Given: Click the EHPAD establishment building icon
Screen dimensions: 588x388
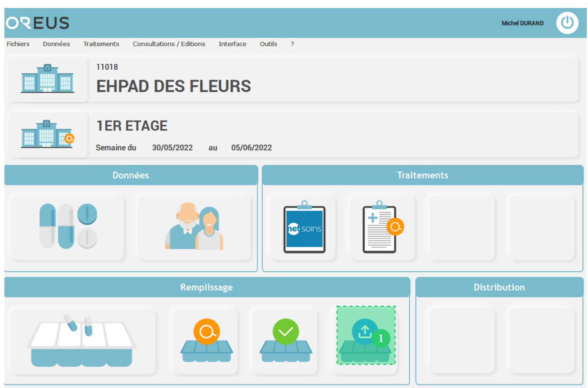Looking at the screenshot, I should [x=48, y=79].
